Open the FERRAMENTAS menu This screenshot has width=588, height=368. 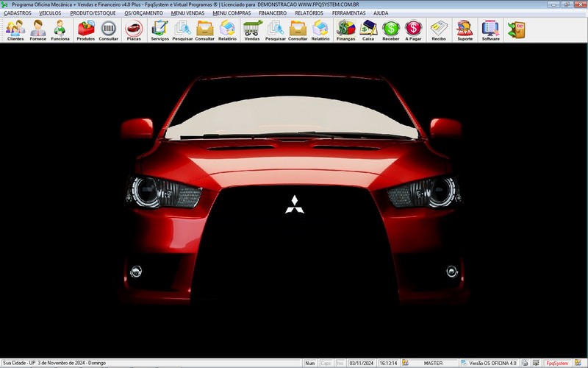348,13
